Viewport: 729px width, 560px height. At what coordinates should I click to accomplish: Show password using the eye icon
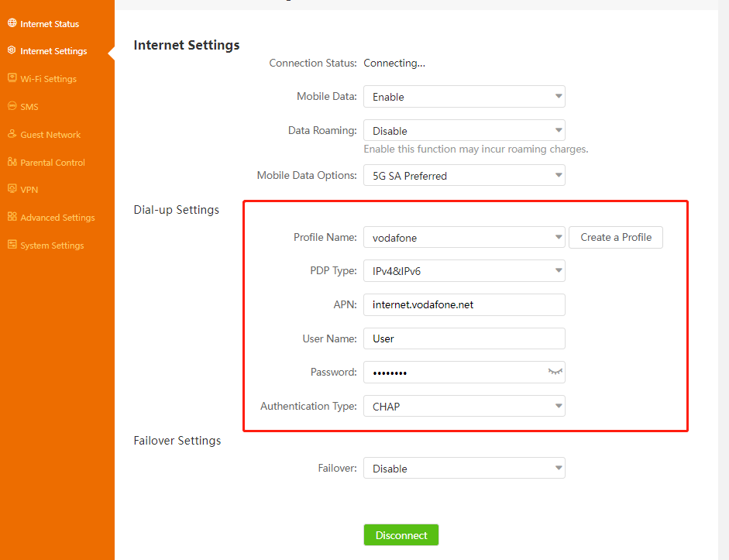click(554, 372)
